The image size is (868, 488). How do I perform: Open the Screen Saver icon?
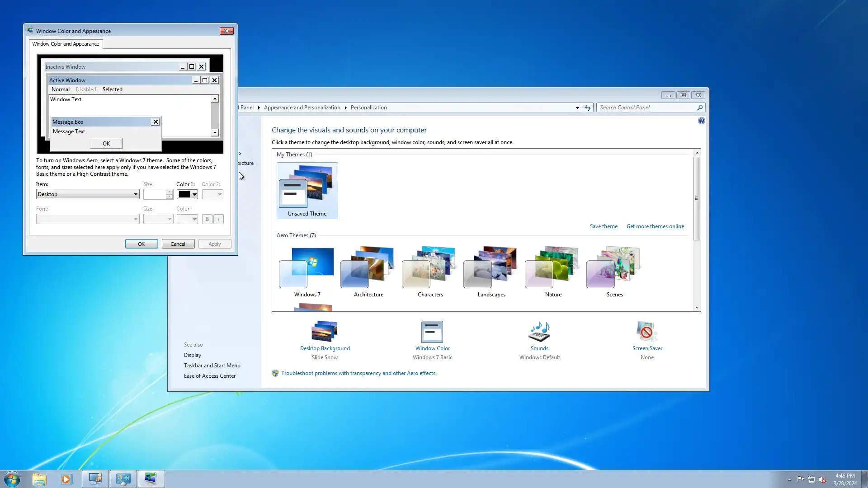(x=646, y=332)
